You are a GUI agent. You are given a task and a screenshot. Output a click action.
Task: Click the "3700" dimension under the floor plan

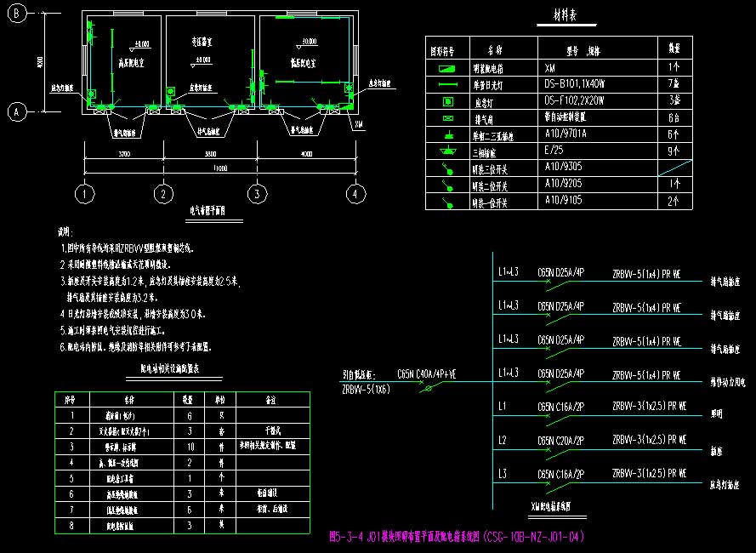(x=124, y=154)
